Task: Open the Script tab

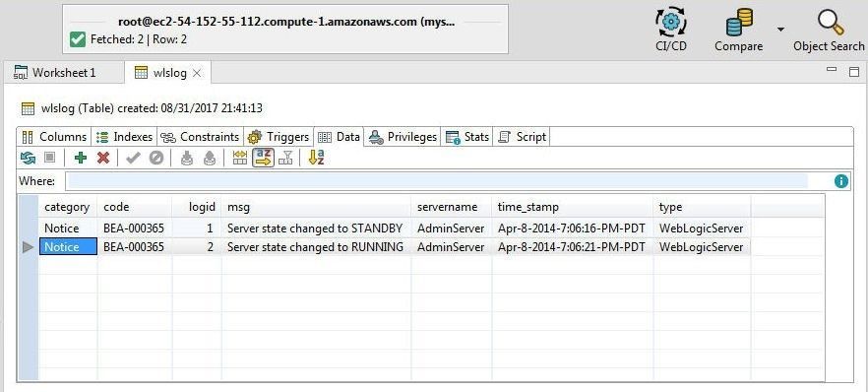Action: pyautogui.click(x=522, y=137)
